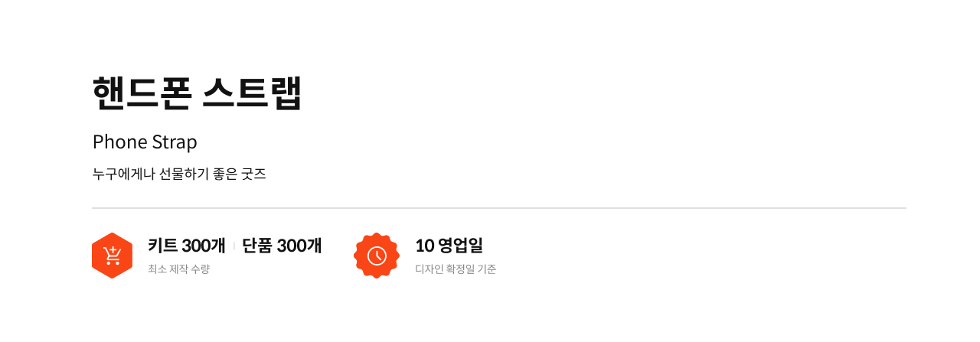
Task: Click the 최소 제작 수량 caption
Action: click(178, 269)
